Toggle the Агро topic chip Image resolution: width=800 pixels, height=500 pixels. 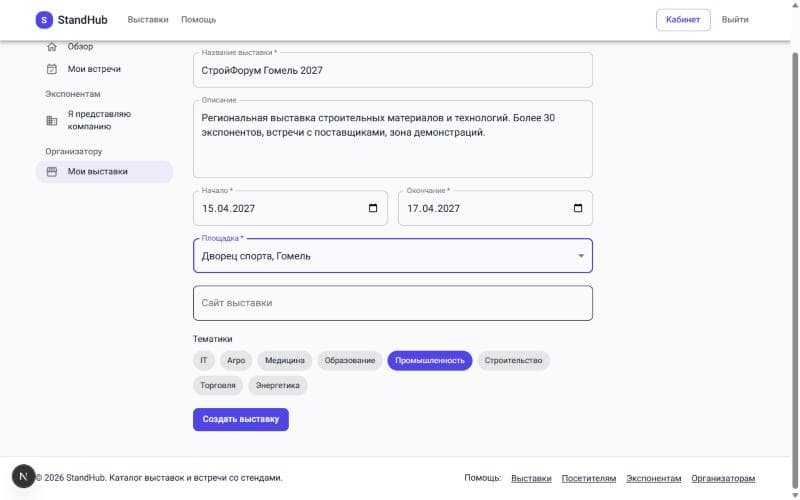[x=236, y=361]
